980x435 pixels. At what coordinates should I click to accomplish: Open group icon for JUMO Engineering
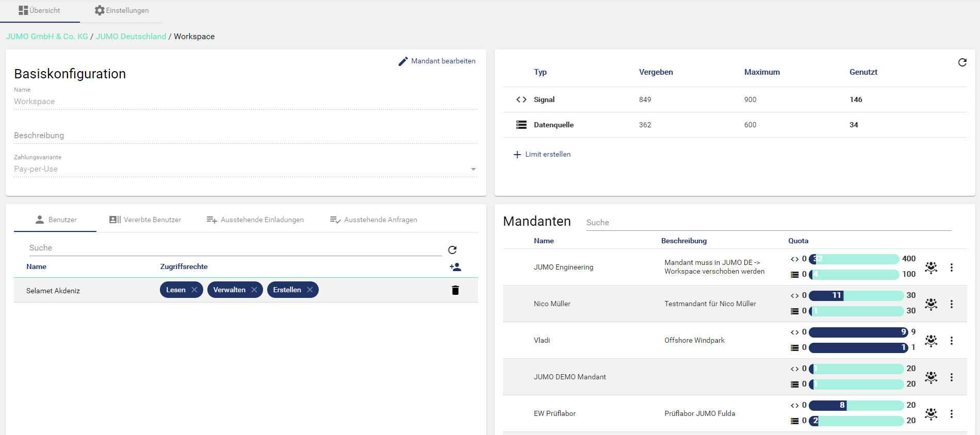tap(930, 267)
